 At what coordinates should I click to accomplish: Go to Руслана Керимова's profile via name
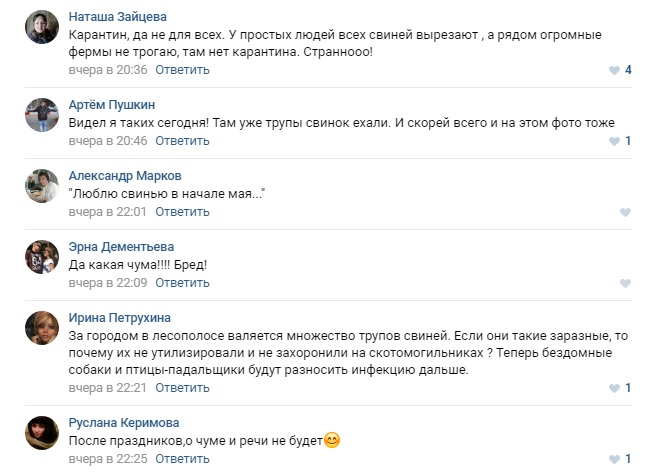coord(129,422)
